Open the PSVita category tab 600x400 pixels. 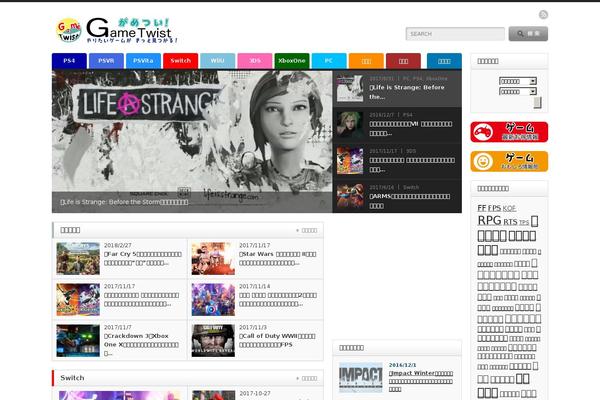[143, 61]
